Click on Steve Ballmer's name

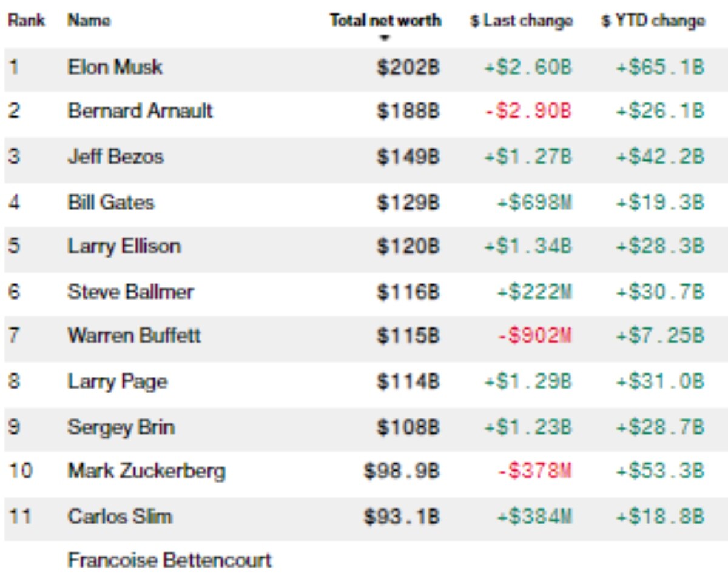[x=130, y=292]
